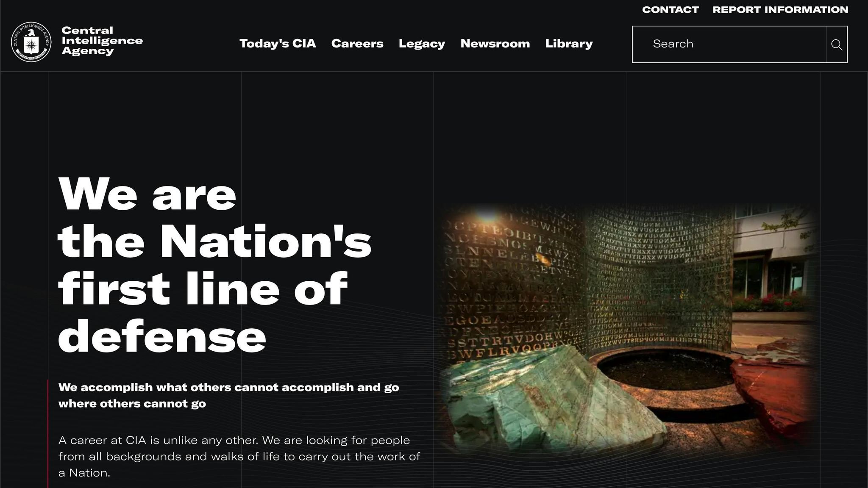Click the CIA seal logo
Screen dimensions: 868x488
pos(31,42)
